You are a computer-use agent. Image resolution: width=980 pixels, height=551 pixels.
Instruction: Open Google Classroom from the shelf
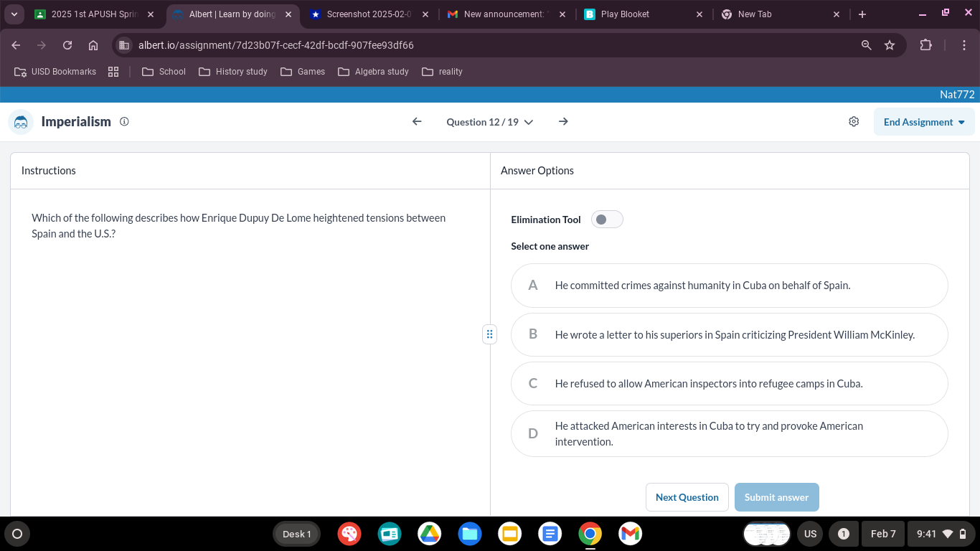390,534
